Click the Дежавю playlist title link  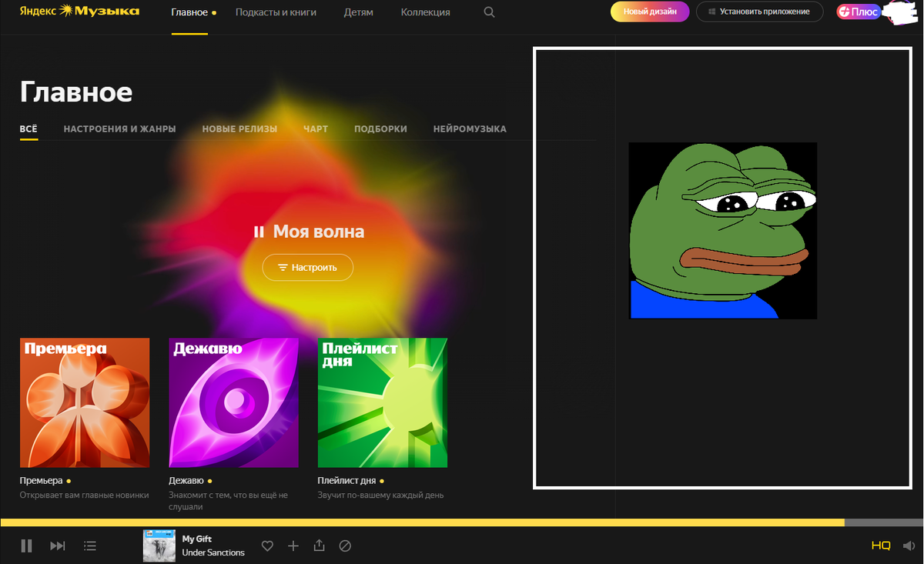[x=186, y=481]
